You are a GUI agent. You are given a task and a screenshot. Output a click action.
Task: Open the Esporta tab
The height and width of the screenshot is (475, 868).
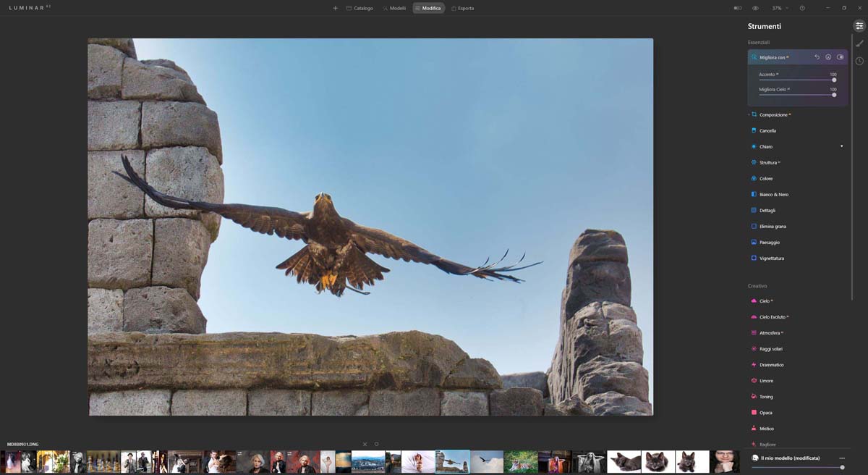[x=462, y=8]
